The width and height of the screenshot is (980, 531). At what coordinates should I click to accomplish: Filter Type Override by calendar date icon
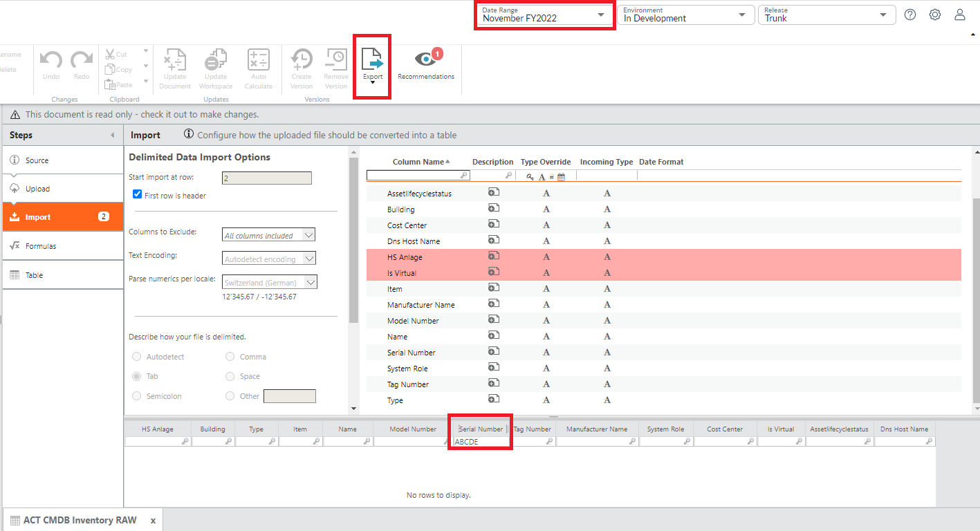point(562,177)
